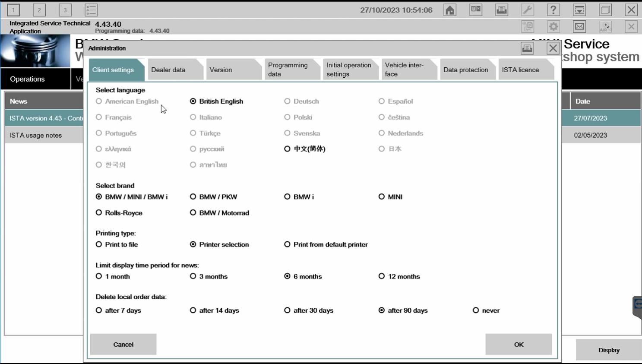Click the Date column header
The width and height of the screenshot is (642, 364).
[605, 101]
